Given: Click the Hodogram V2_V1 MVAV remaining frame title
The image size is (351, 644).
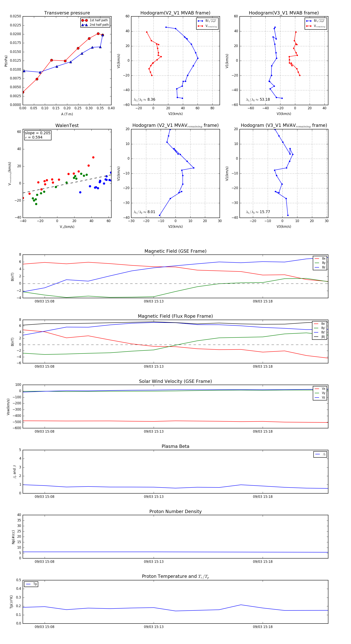Looking at the screenshot, I should [175, 125].
